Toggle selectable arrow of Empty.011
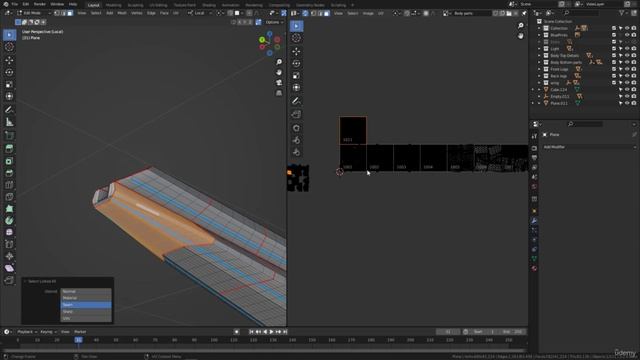640x360 pixels. click(620, 96)
